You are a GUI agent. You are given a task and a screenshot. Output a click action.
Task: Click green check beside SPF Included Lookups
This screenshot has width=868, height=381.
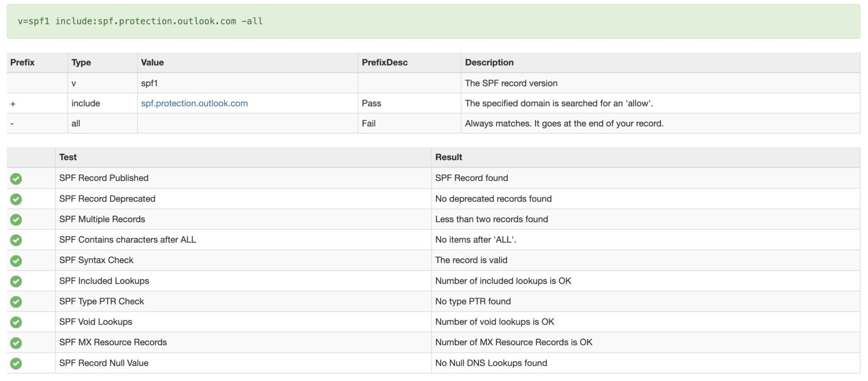click(16, 281)
